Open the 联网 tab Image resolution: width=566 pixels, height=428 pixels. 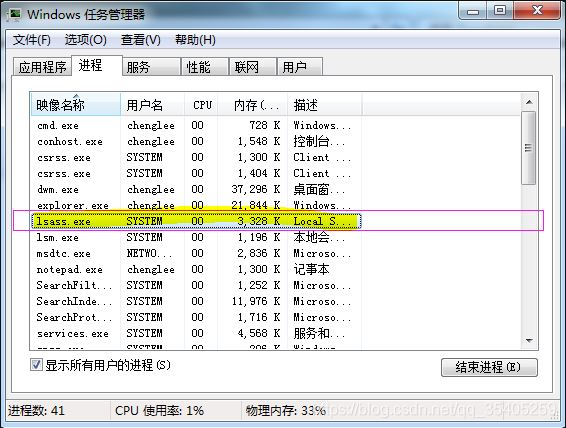253,67
